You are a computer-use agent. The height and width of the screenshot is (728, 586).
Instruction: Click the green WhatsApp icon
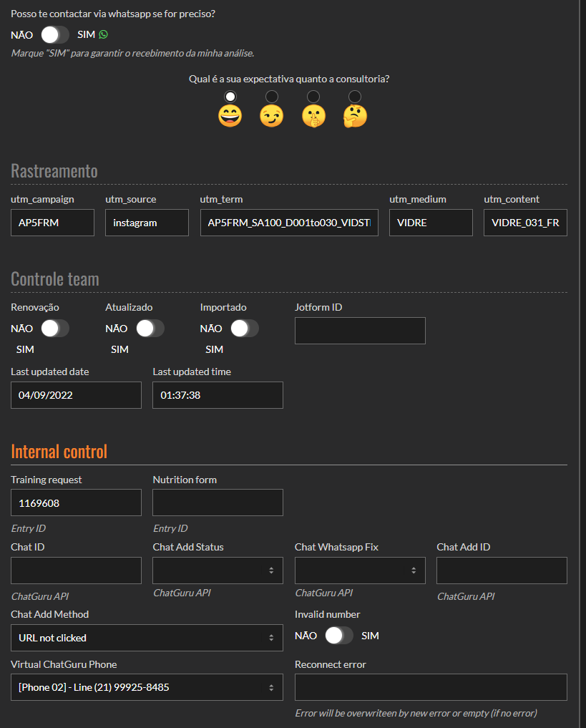[x=104, y=34]
